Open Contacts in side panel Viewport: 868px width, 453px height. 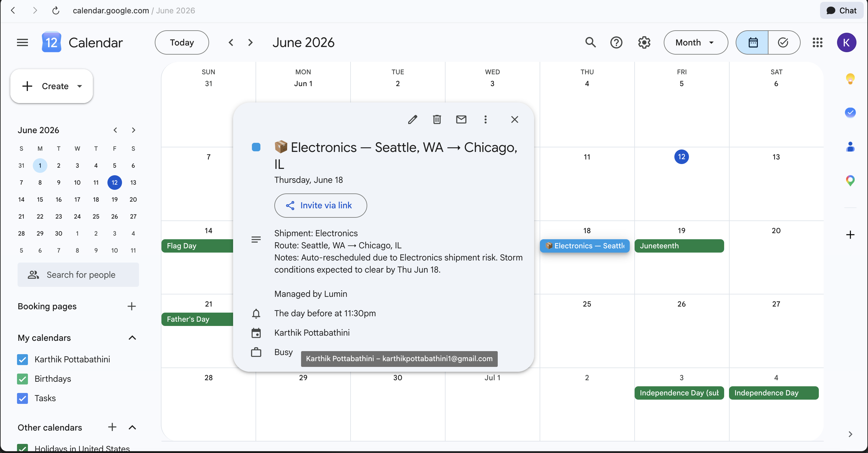(850, 147)
